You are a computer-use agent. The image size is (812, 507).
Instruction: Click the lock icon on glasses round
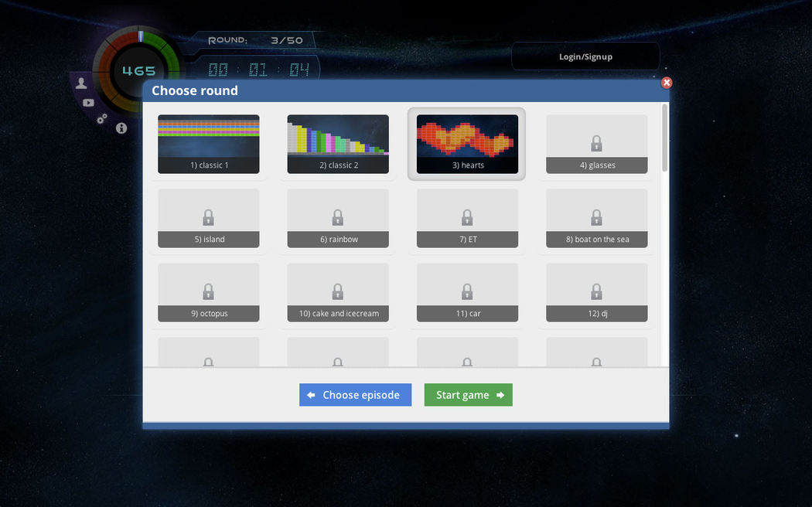(596, 143)
